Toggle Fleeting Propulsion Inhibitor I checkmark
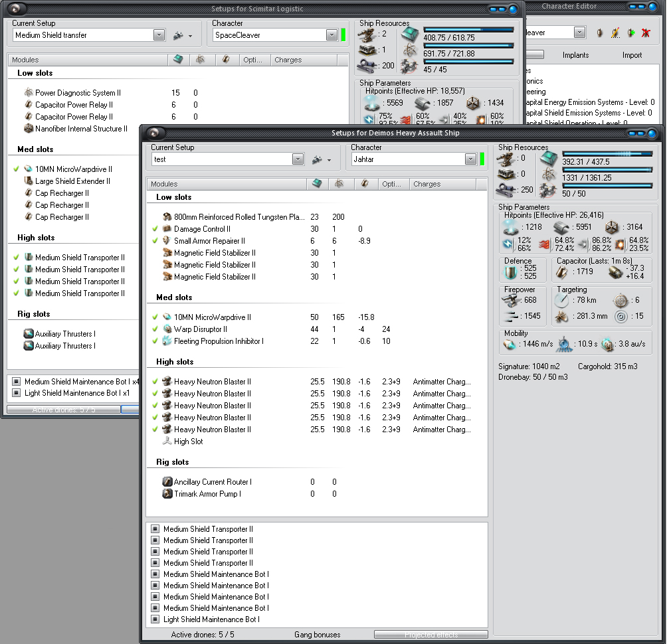The width and height of the screenshot is (667, 644). pyautogui.click(x=155, y=341)
